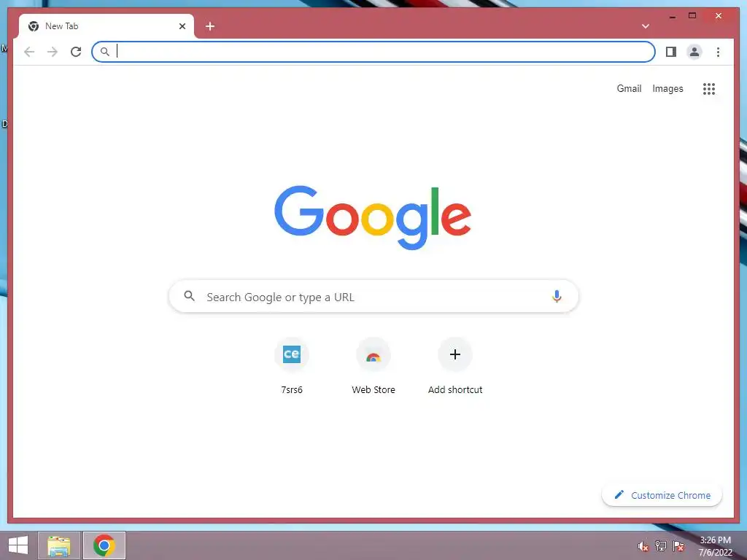Click the Search Google or type a URL box
Screen dimensions: 747x560
373,297
